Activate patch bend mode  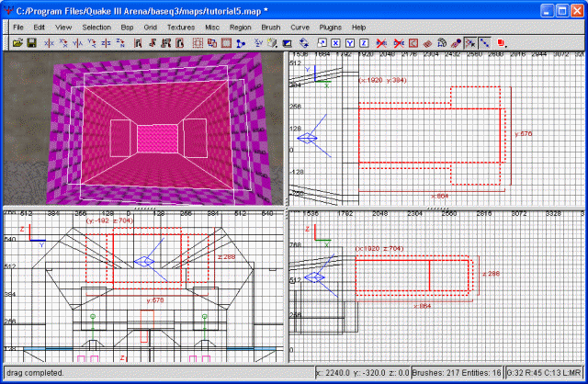coord(442,43)
